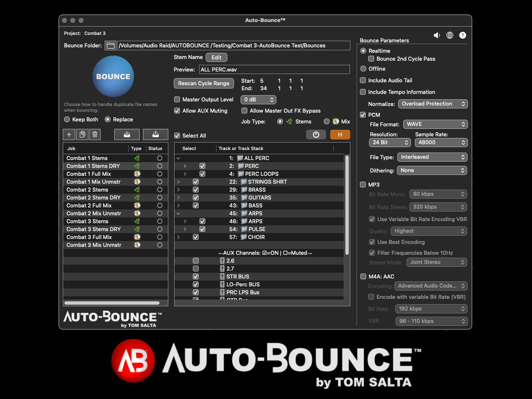Uncheck the PERC LOOPS track checkbox
The image size is (532, 399).
[x=202, y=174]
